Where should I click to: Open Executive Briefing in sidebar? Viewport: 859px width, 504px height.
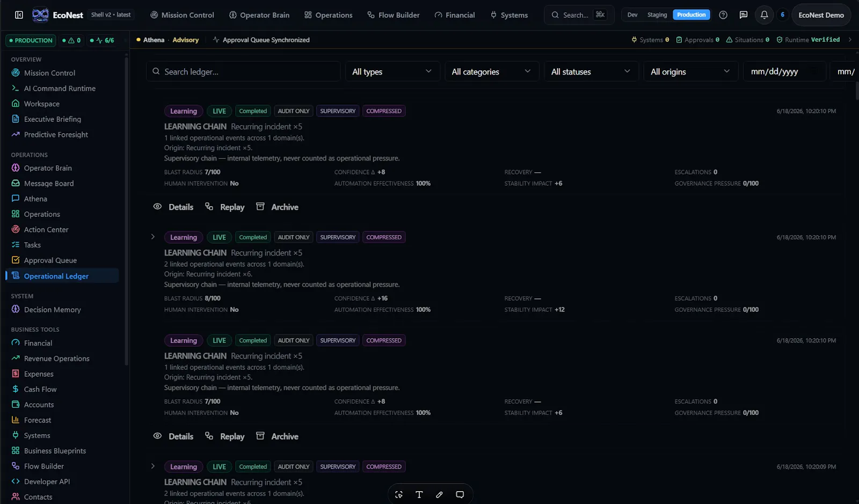coord(52,119)
